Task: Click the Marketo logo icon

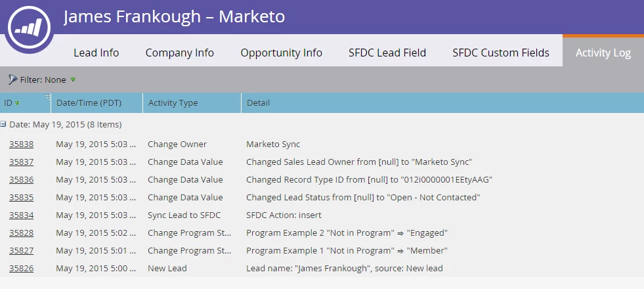Action: pyautogui.click(x=29, y=28)
